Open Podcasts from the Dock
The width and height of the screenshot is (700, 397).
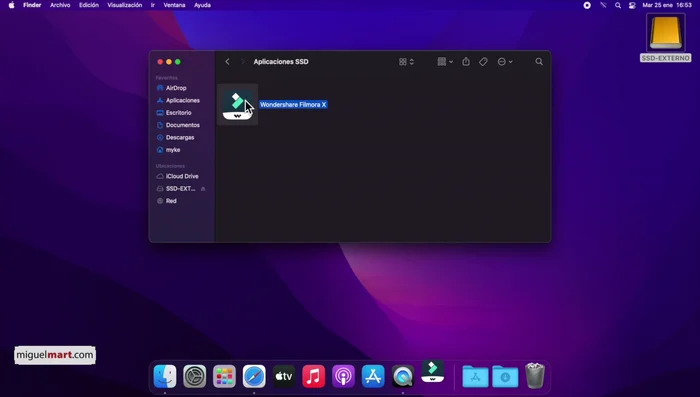(343, 376)
